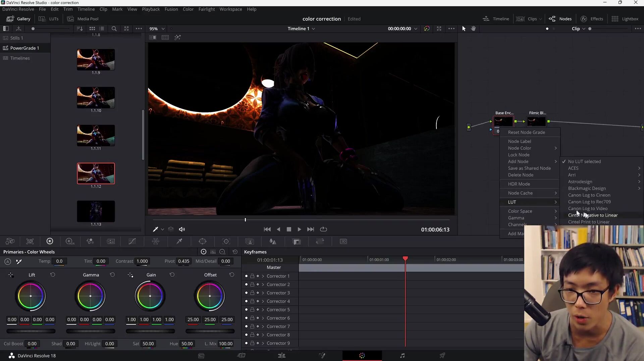The width and height of the screenshot is (644, 361).
Task: Click Reset Node Grade in context menu
Action: 526,132
